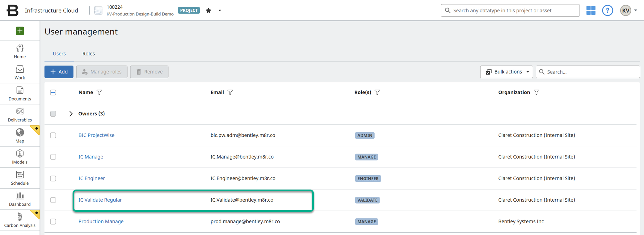Tick the BIC ProjectWise row checkbox
The image size is (644, 235).
coord(53,135)
